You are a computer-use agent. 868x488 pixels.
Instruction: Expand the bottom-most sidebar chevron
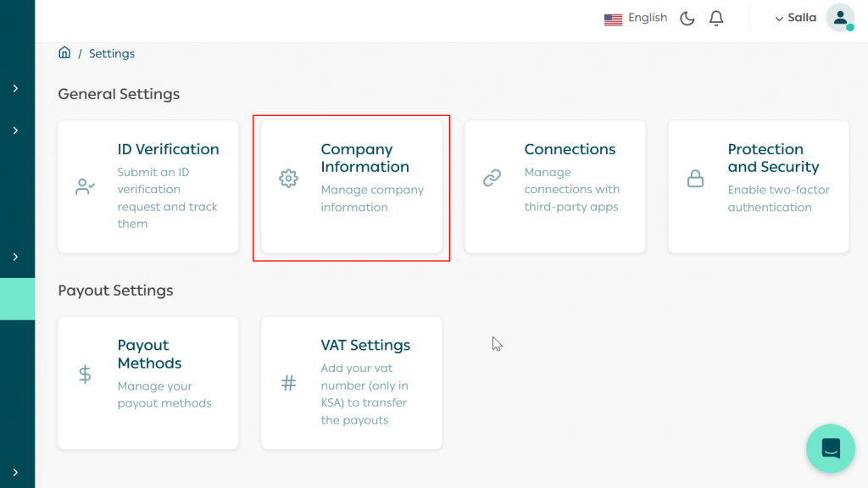tap(15, 472)
